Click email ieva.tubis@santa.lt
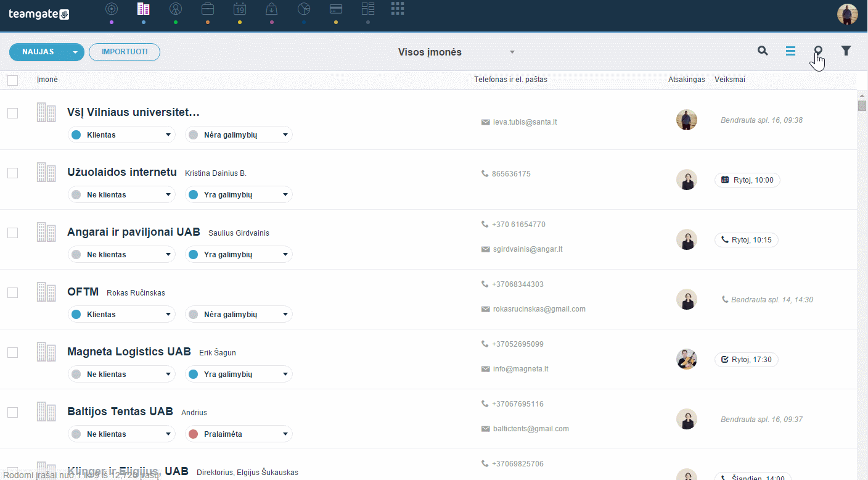This screenshot has width=868, height=480. coord(525,122)
